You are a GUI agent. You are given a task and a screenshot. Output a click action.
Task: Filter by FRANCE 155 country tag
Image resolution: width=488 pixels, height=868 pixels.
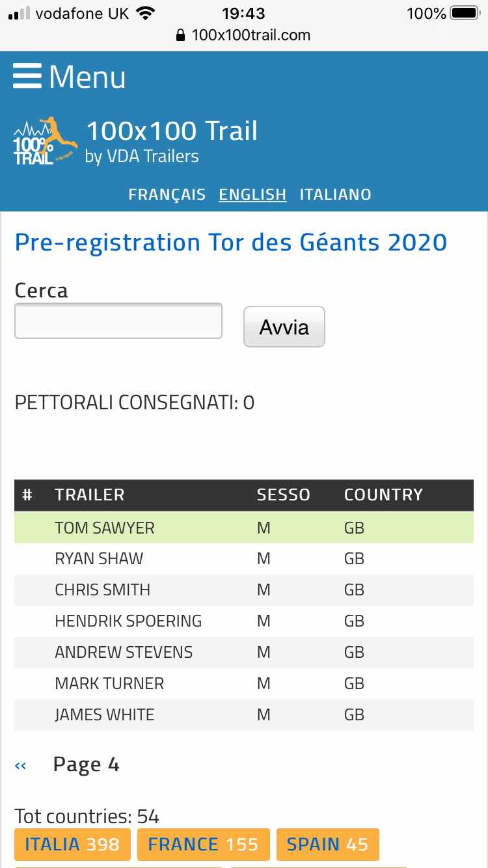tap(203, 845)
